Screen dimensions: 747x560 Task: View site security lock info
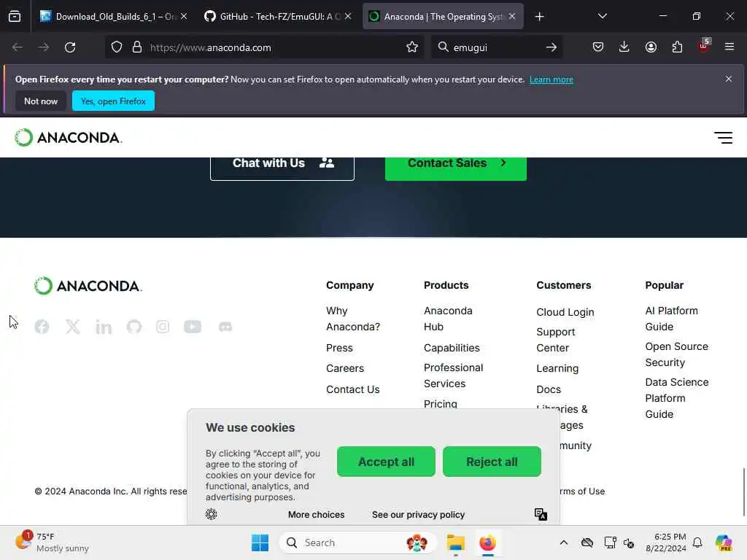coord(137,47)
